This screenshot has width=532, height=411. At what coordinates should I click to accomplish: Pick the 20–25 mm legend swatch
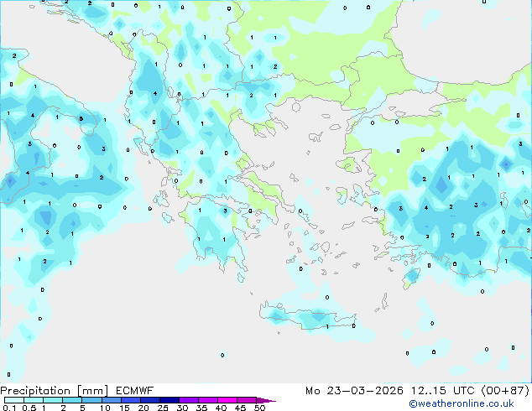(149, 400)
